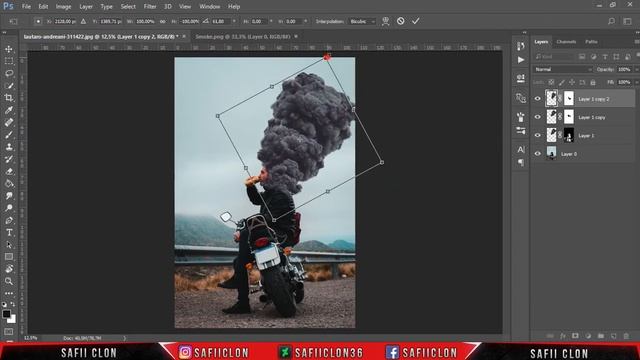Open the File menu

pos(26,7)
